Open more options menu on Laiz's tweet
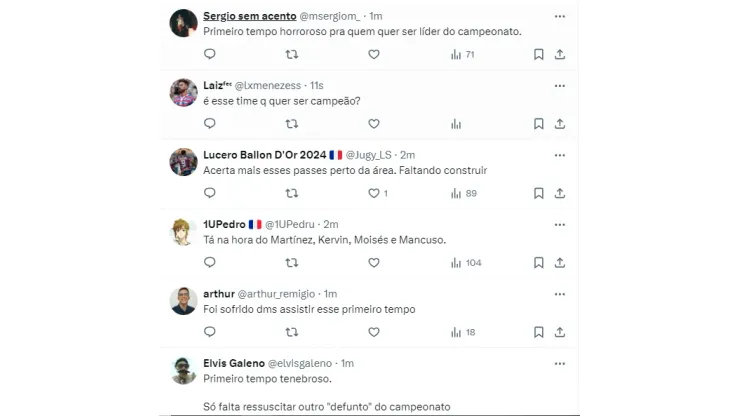 coord(560,86)
